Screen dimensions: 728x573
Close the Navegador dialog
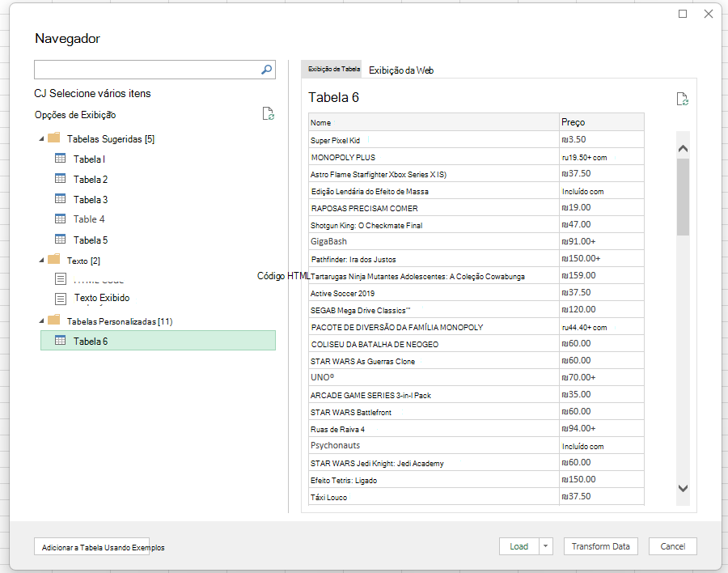pos(709,14)
